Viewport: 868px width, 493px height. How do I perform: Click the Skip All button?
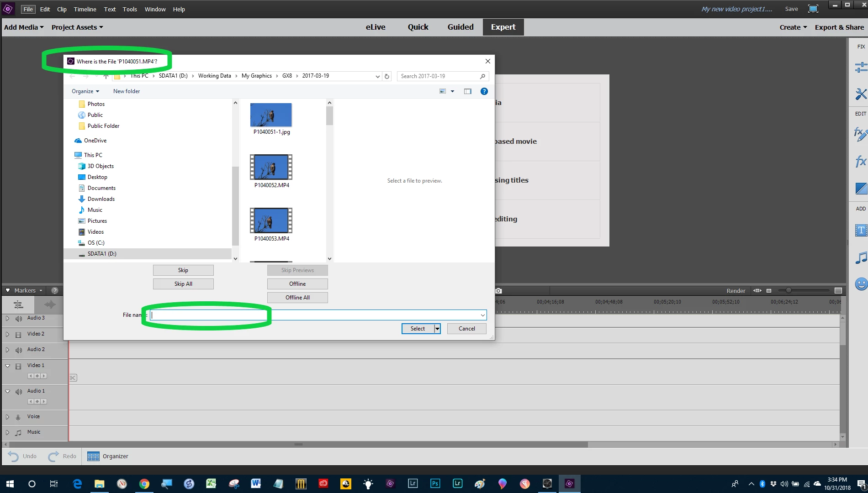[183, 284]
